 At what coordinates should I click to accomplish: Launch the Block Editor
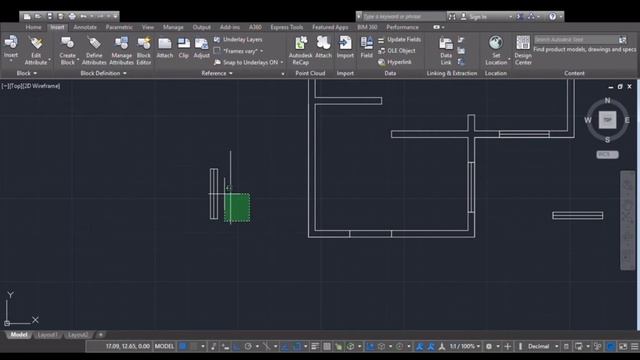click(x=144, y=50)
